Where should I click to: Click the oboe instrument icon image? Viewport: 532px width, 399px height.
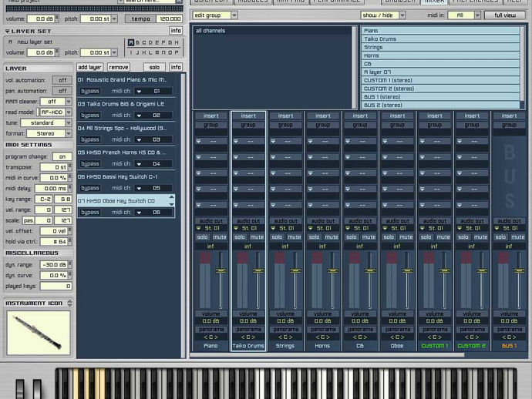pos(39,333)
